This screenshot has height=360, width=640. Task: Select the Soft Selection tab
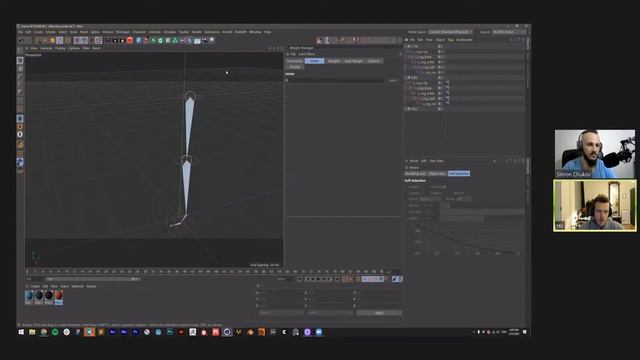[459, 173]
